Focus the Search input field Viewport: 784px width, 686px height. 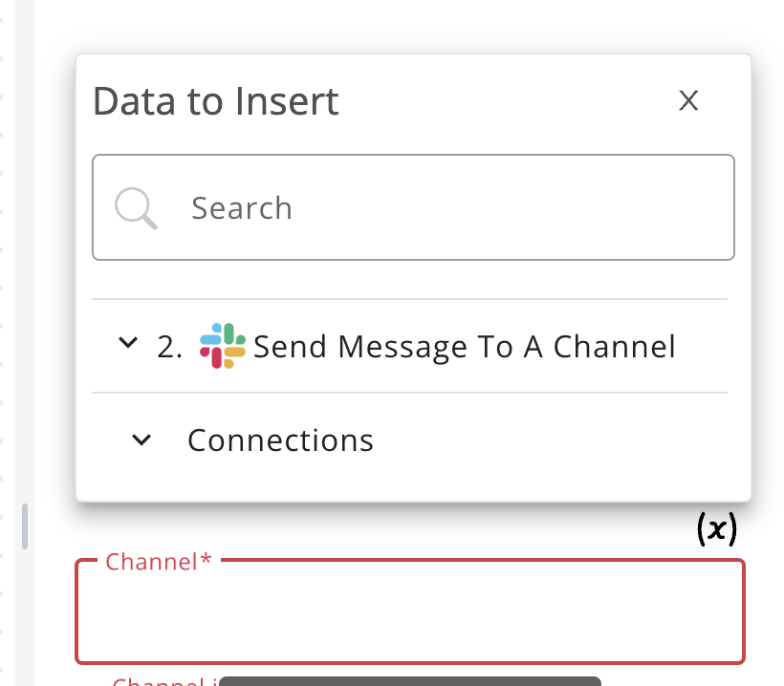point(412,206)
